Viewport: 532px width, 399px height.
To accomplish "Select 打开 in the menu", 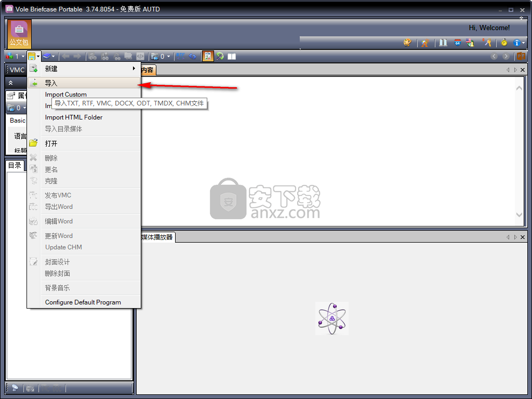I will pyautogui.click(x=84, y=143).
